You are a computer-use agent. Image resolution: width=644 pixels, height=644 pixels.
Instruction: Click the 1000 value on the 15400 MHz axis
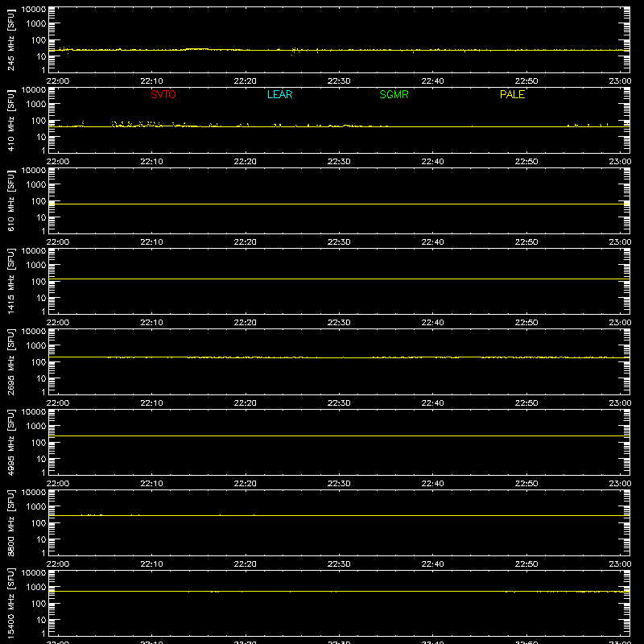pos(36,588)
